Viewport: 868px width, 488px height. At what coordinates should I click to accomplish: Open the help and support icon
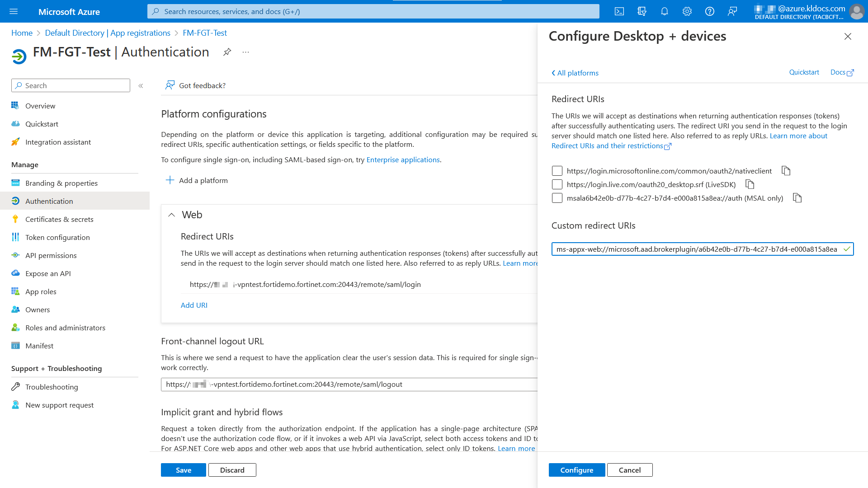(709, 11)
